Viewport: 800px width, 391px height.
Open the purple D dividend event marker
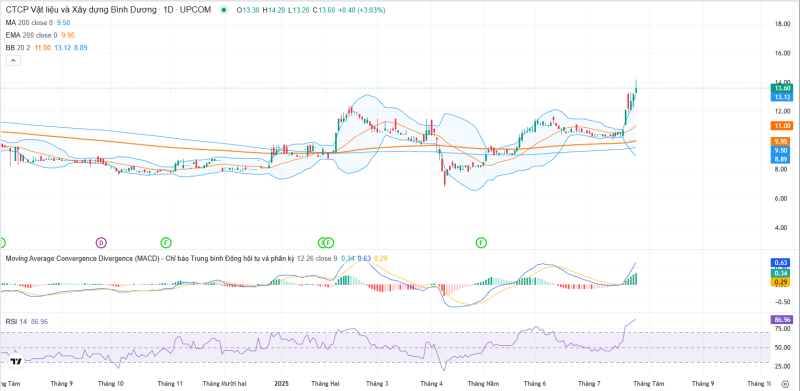click(x=101, y=242)
